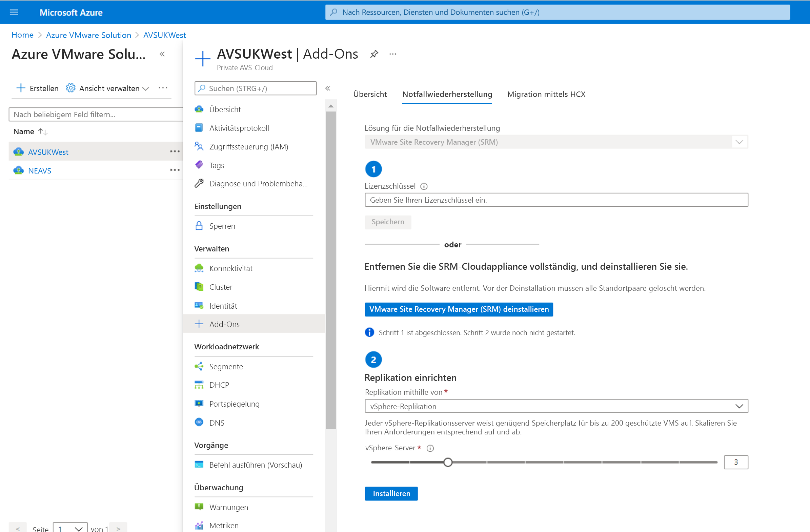Click the Nach beliebigem Feld filtern box
Viewport: 810px width, 532px height.
96,115
